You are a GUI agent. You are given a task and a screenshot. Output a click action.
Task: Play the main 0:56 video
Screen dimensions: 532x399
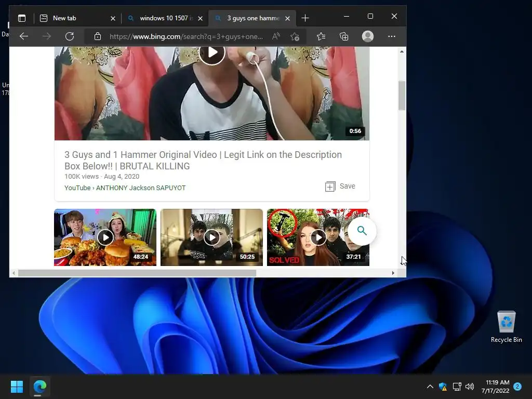[212, 52]
